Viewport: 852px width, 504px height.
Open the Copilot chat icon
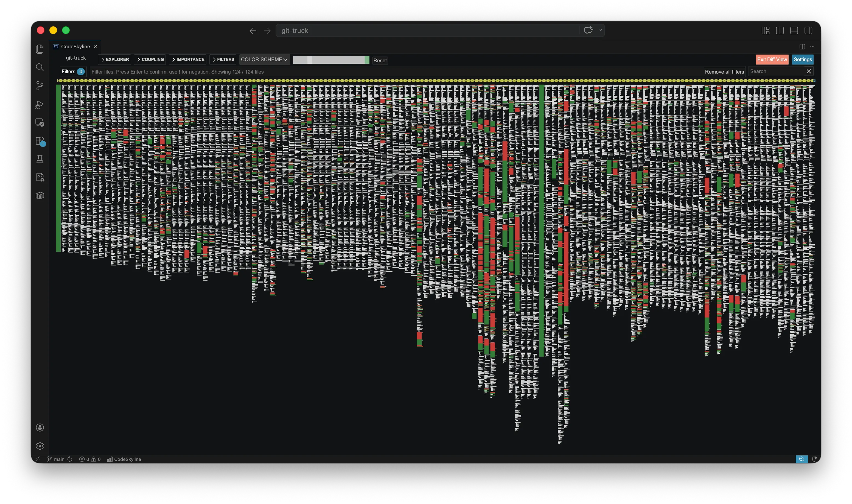click(588, 30)
